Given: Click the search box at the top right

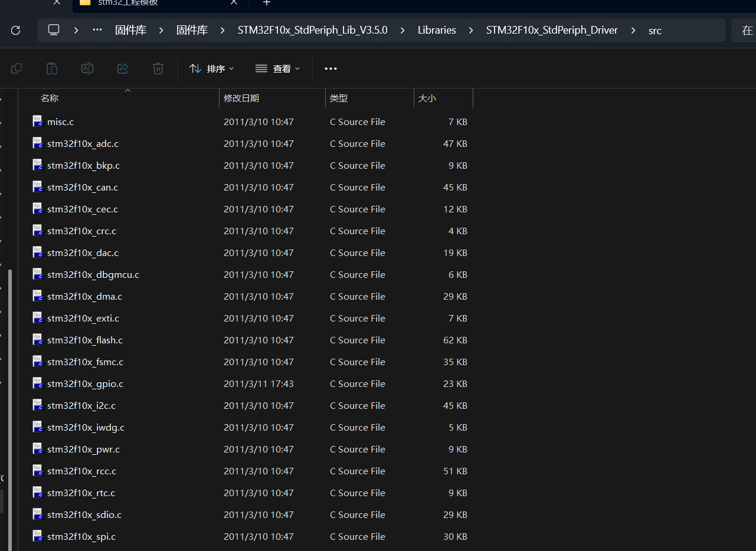Looking at the screenshot, I should 744,30.
